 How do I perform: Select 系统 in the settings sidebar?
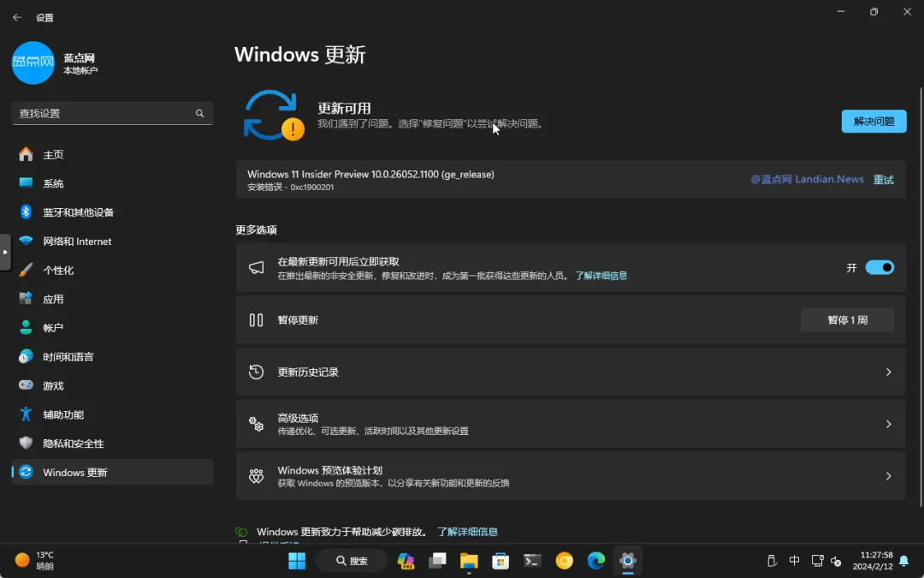coord(53,183)
